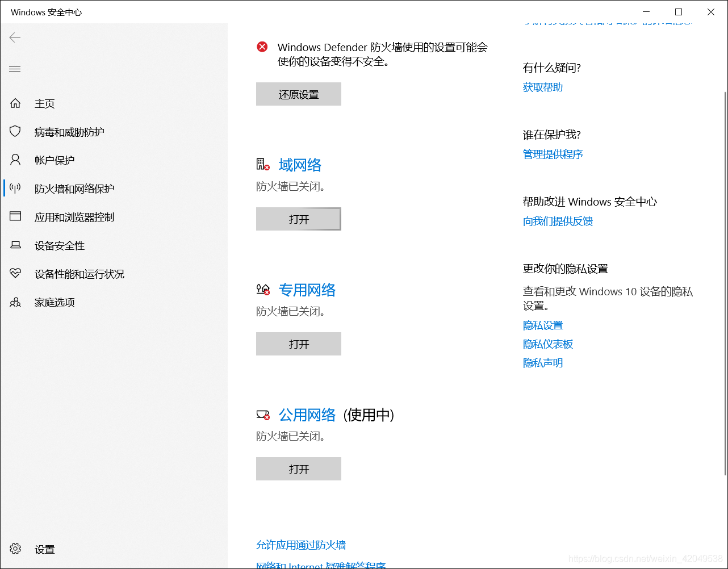Select 防火墙和网络保护 sidebar item
The width and height of the screenshot is (728, 569).
pos(74,189)
